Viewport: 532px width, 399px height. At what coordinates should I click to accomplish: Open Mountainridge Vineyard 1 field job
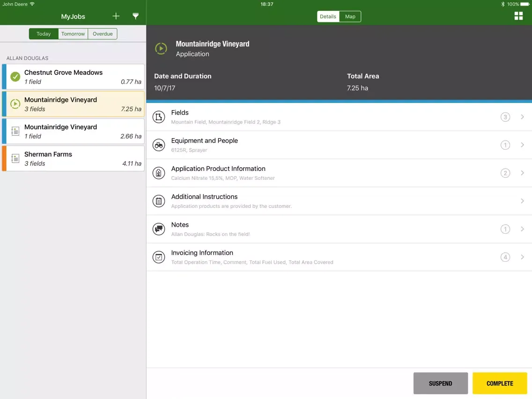[x=73, y=131]
